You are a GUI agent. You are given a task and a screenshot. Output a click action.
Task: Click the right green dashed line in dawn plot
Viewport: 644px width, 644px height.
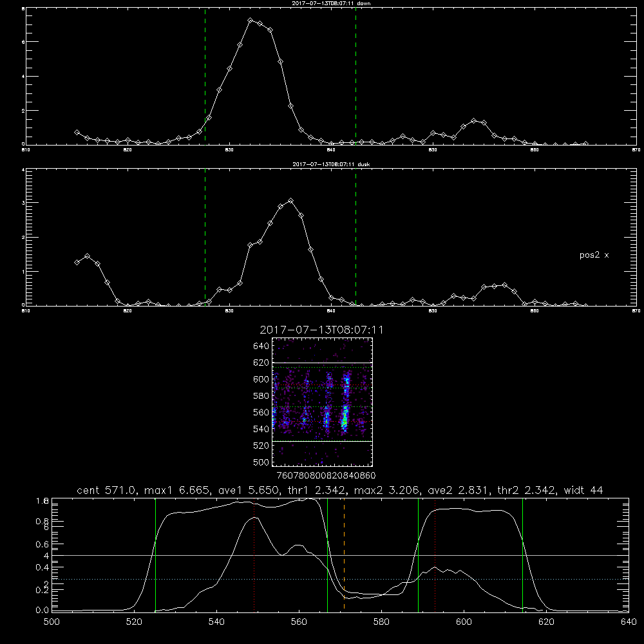pos(355,77)
